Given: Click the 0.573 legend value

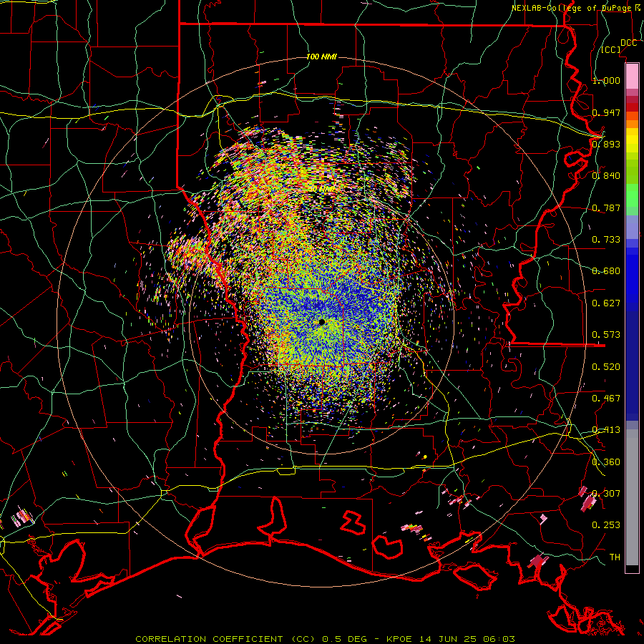Looking at the screenshot, I should tap(606, 335).
